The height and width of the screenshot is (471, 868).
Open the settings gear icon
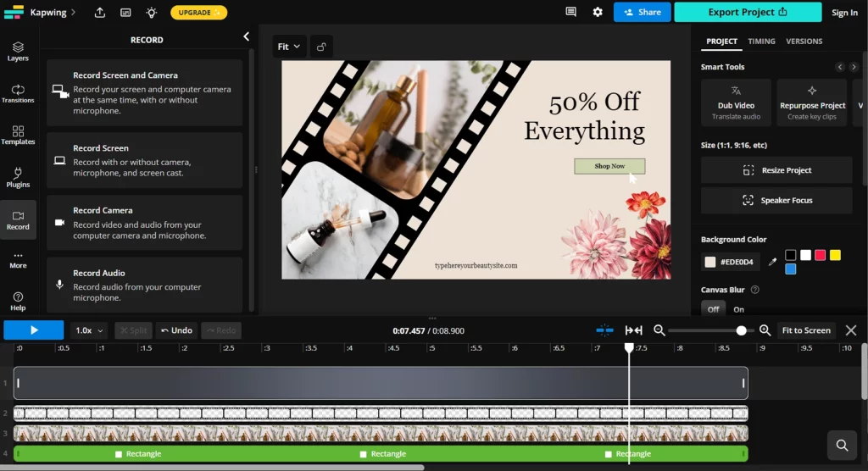(598, 12)
